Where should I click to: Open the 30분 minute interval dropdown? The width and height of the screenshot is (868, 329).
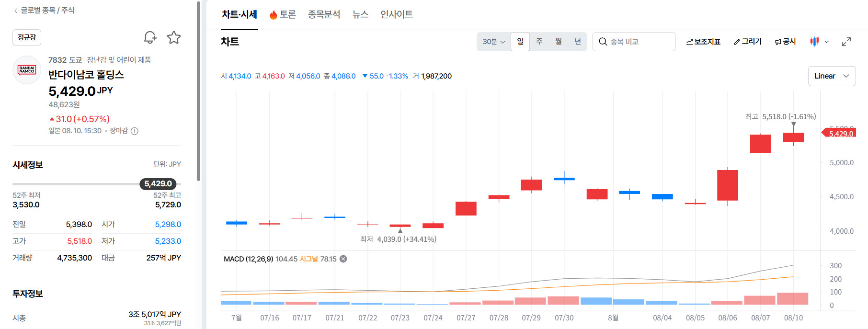pyautogui.click(x=494, y=42)
